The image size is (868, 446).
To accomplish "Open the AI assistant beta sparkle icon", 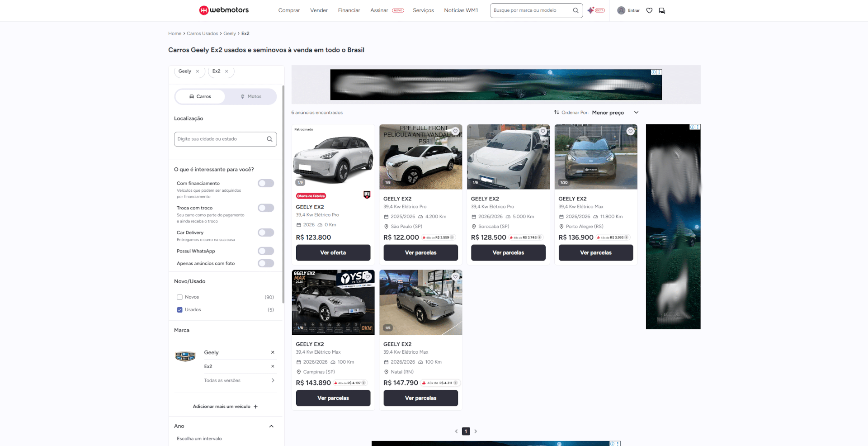I will click(590, 10).
